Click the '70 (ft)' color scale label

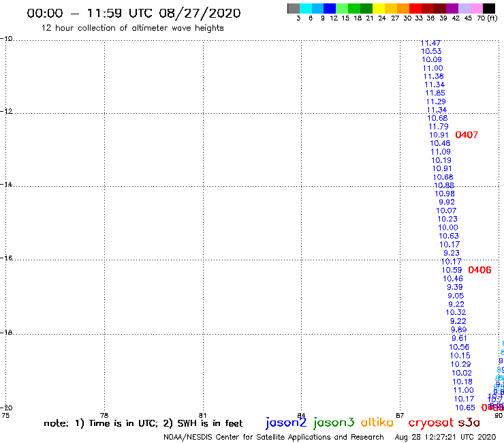click(487, 18)
